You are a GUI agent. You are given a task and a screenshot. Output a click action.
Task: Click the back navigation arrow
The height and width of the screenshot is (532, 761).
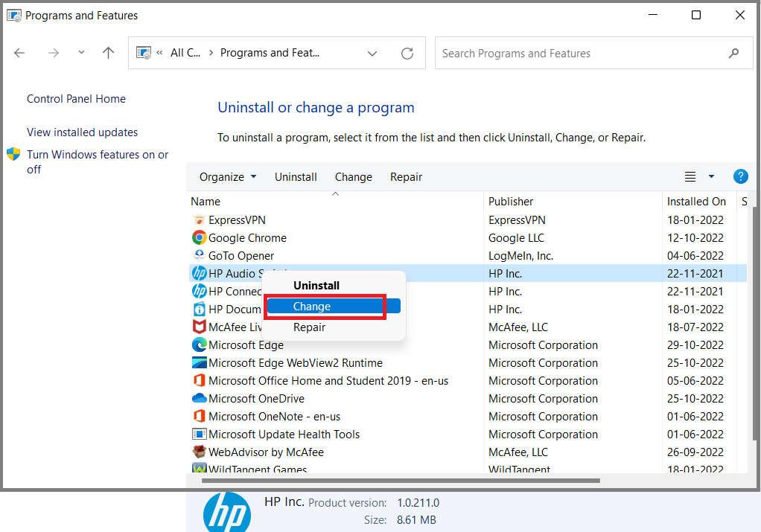pos(19,53)
